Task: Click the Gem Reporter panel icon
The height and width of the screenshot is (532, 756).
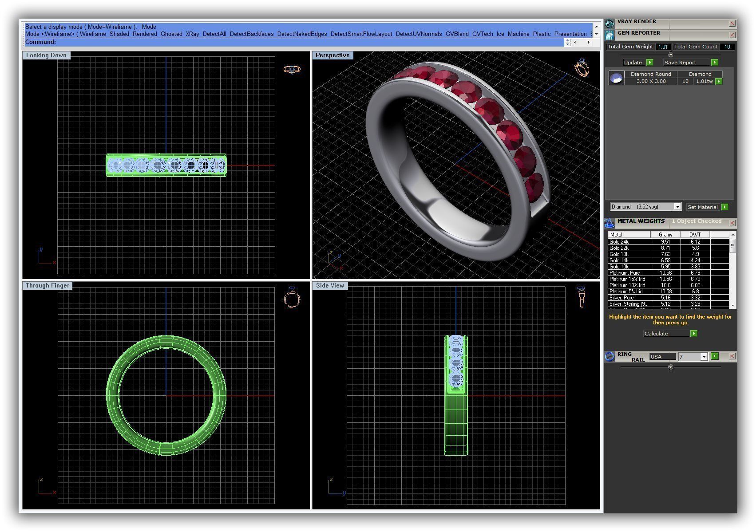Action: point(610,35)
